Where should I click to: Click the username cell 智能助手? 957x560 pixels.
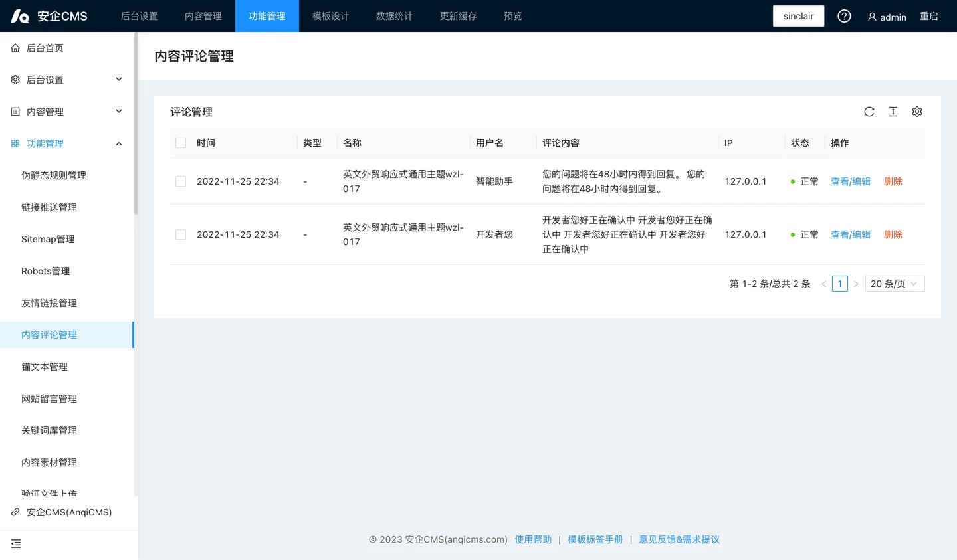click(494, 181)
